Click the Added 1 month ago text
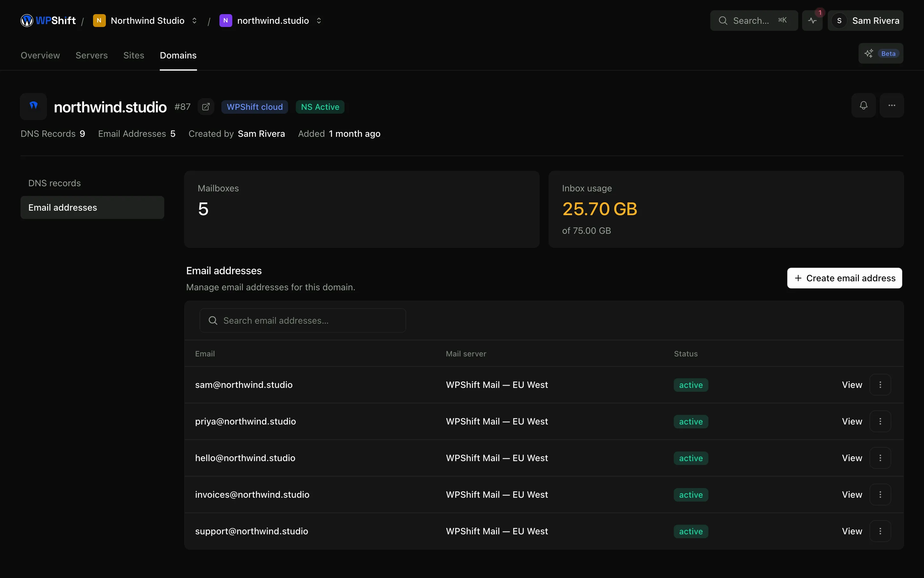The width and height of the screenshot is (924, 578). 339,134
